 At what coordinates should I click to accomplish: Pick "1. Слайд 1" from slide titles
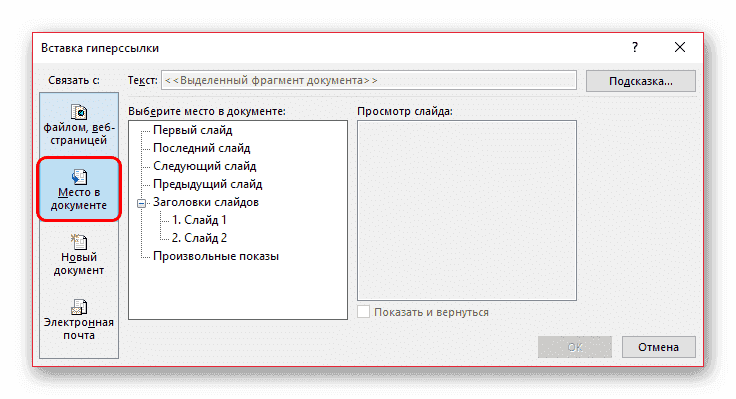[x=199, y=220]
